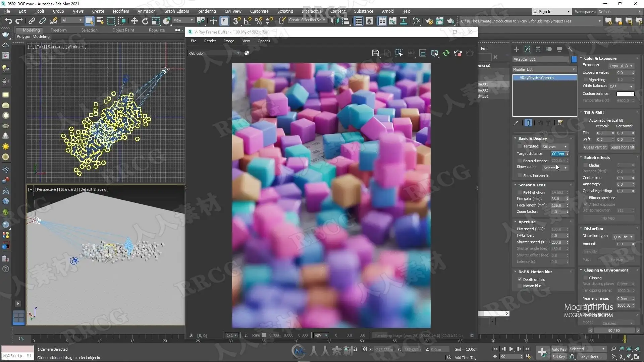Play the animation in the timeline controls
The image size is (644, 362).
pos(511,349)
